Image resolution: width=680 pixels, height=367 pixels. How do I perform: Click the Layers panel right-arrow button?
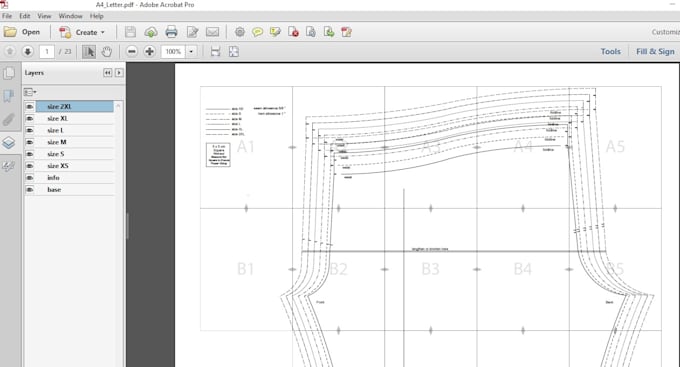tap(119, 73)
